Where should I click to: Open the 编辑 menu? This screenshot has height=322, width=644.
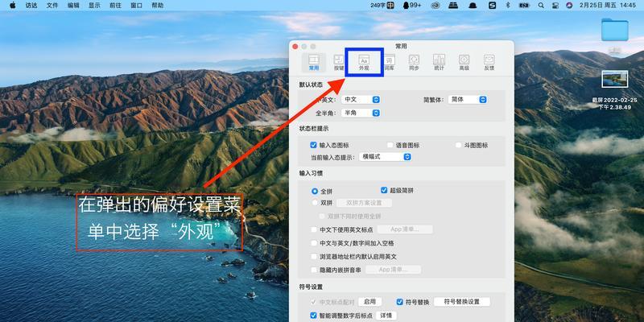click(73, 6)
